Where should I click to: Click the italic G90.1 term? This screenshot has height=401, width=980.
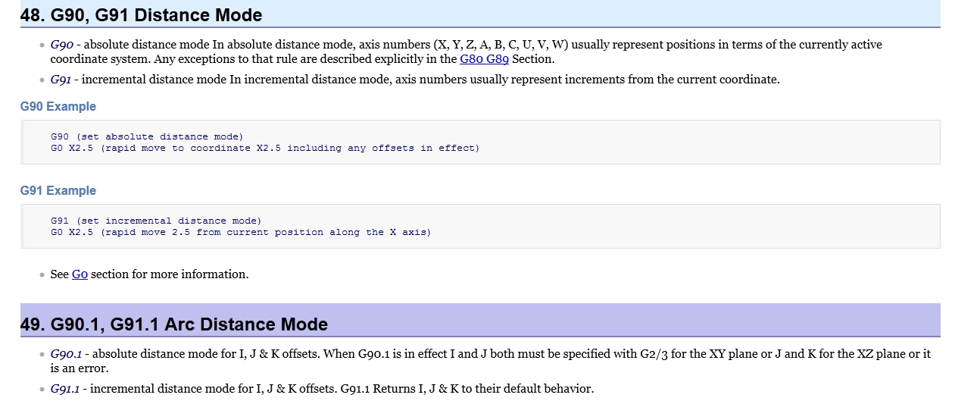click(66, 354)
